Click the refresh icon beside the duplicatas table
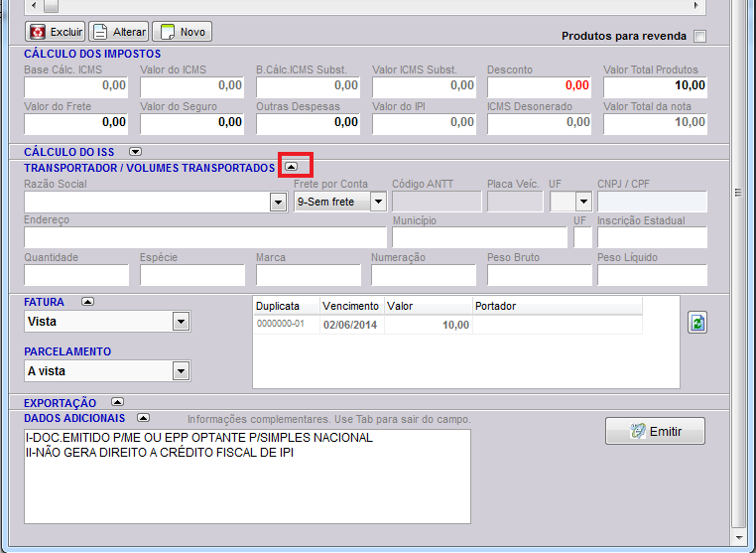Image resolution: width=756 pixels, height=553 pixels. pos(697,323)
